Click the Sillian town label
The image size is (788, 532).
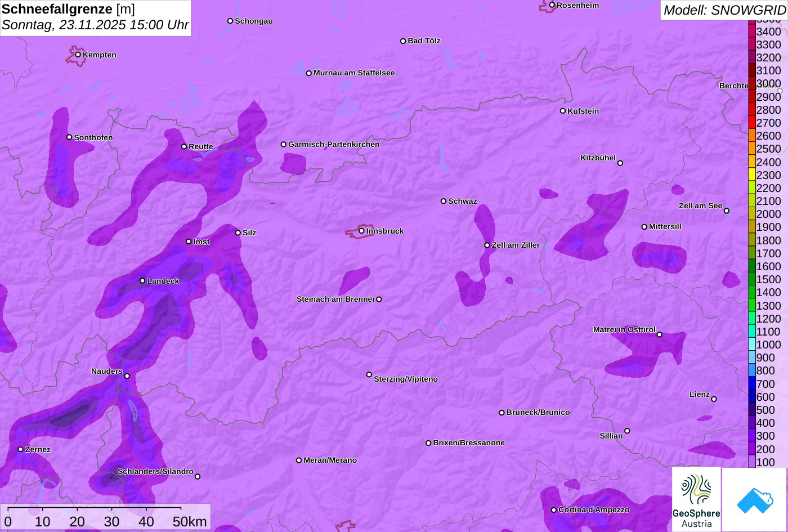tap(611, 436)
